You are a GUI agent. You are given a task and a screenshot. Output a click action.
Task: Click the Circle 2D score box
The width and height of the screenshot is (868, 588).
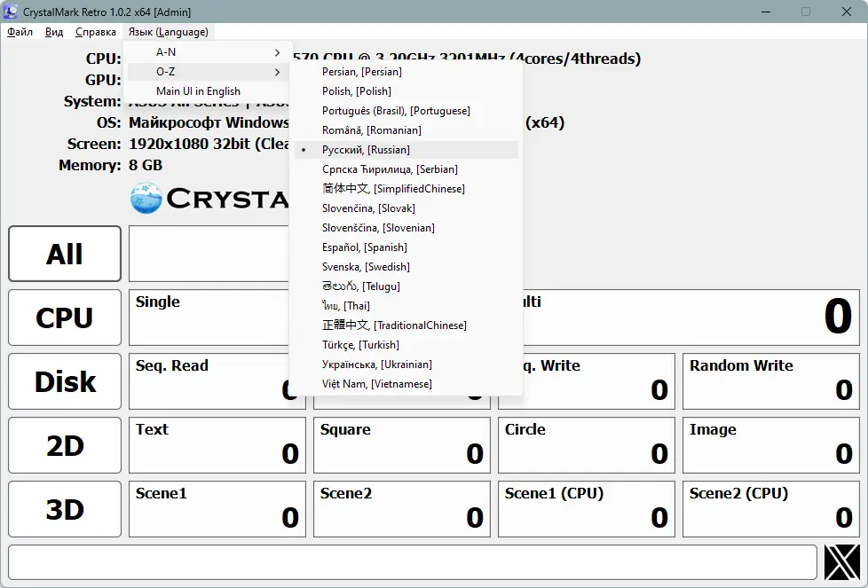587,445
